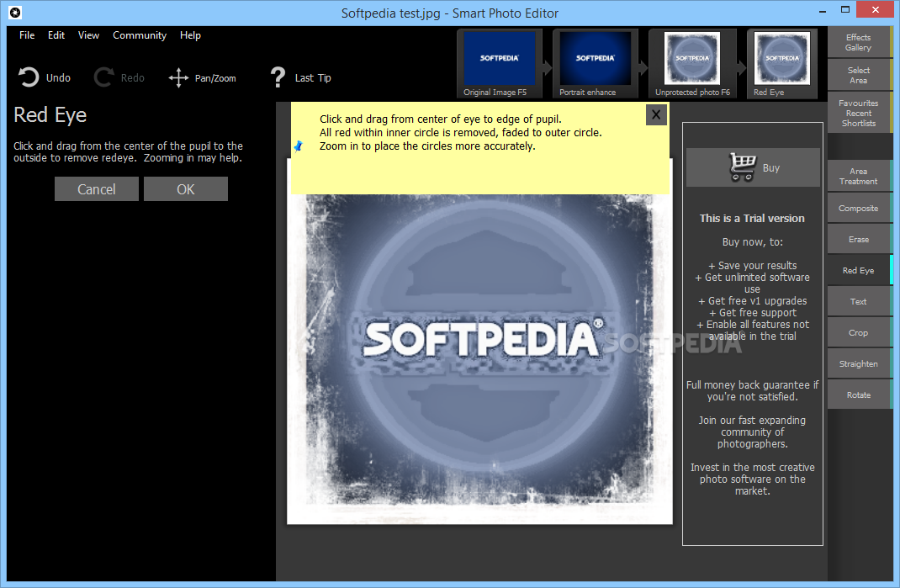Click the shopping cart Buy icon
The height and width of the screenshot is (588, 900).
742,167
